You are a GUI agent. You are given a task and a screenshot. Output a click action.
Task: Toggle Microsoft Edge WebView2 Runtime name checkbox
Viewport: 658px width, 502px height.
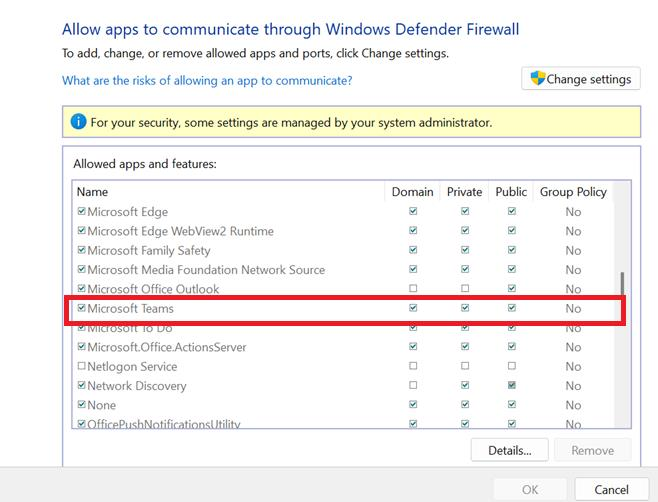[x=82, y=230]
